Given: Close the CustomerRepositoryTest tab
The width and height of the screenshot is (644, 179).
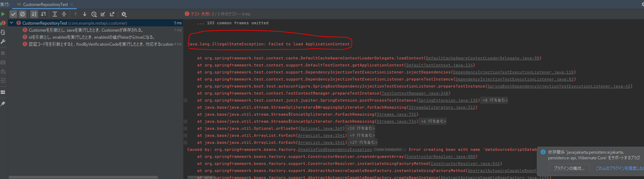Looking at the screenshot, I should (72, 5).
